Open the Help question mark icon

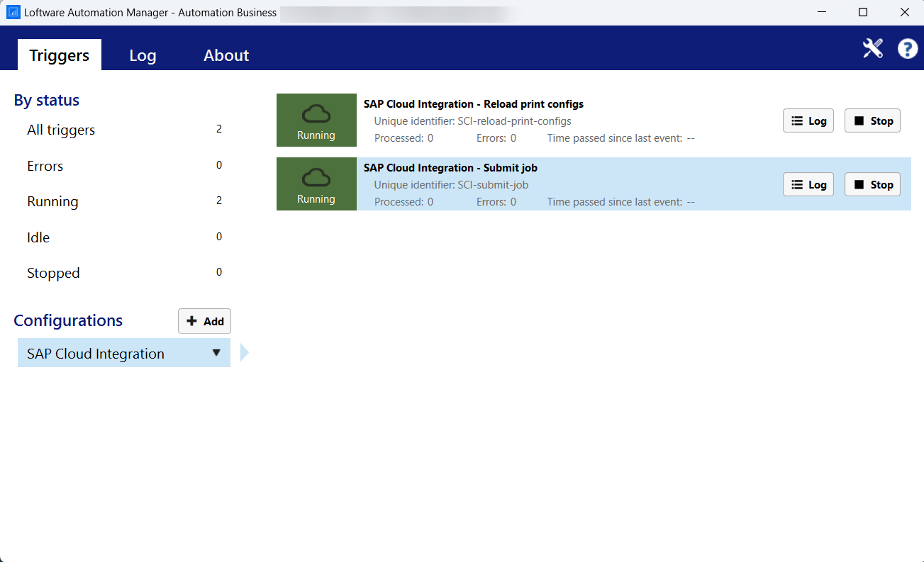[x=907, y=48]
